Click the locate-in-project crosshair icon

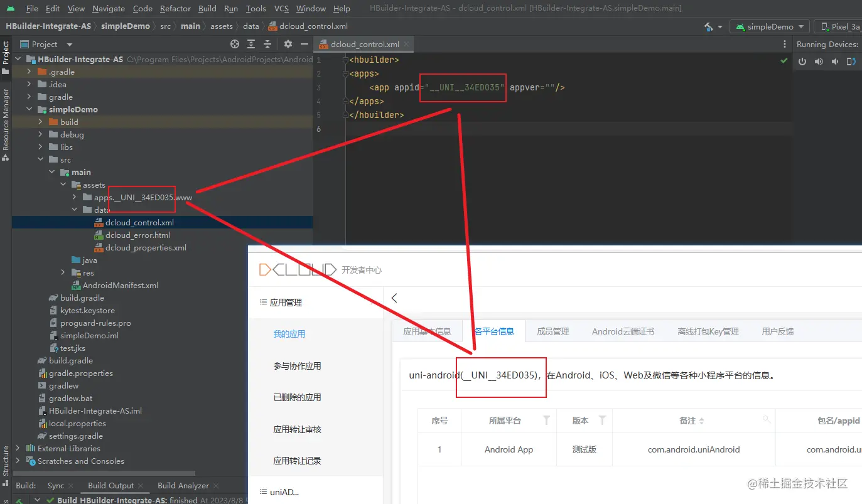click(235, 44)
